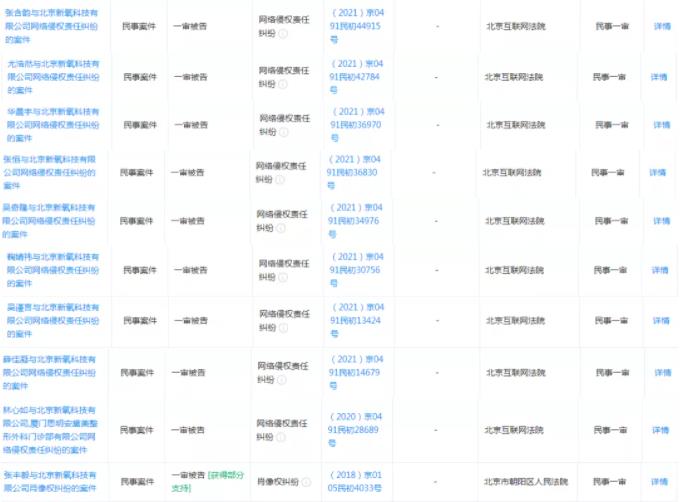The height and width of the screenshot is (502, 681).
Task: Open case number (2021)京0491民初13424号
Action: click(357, 320)
